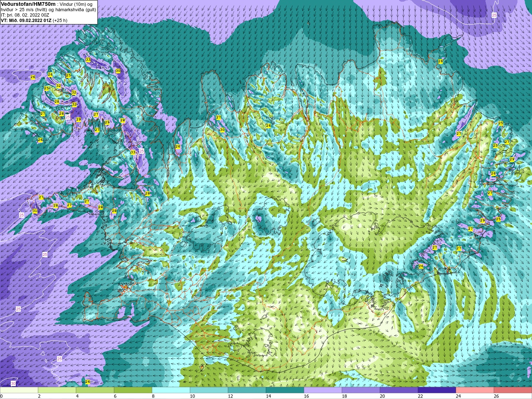Click the teal 12–14 legend swatch
The width and height of the screenshot is (532, 399).
tap(247, 390)
